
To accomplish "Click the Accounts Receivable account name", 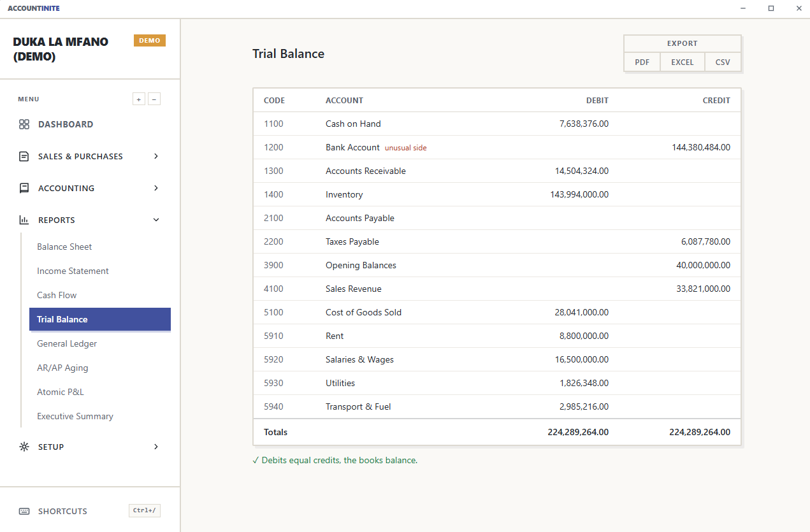I will 366,171.
